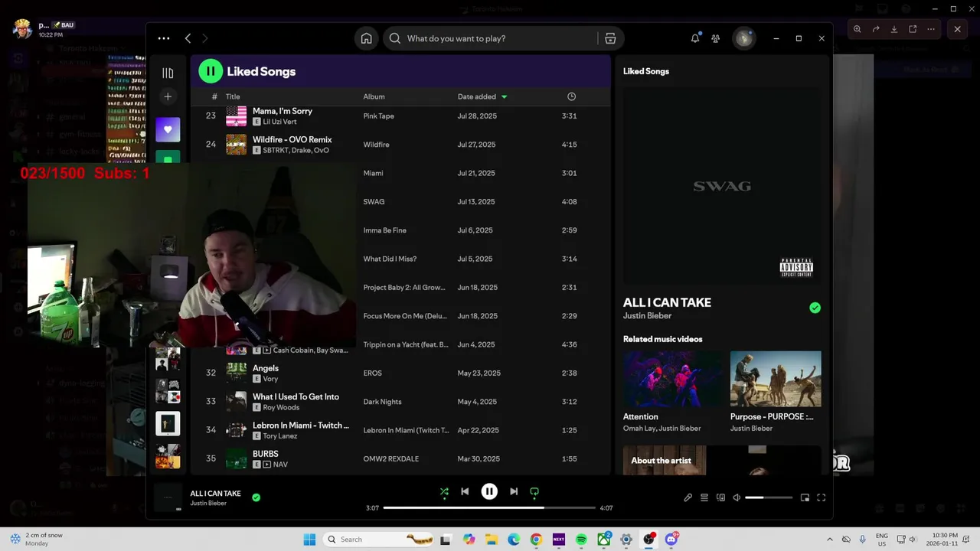Select the Angels track by Vory

(266, 368)
